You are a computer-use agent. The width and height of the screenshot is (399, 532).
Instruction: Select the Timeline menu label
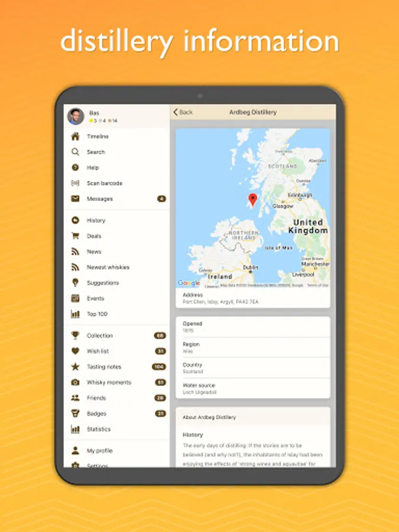(98, 137)
